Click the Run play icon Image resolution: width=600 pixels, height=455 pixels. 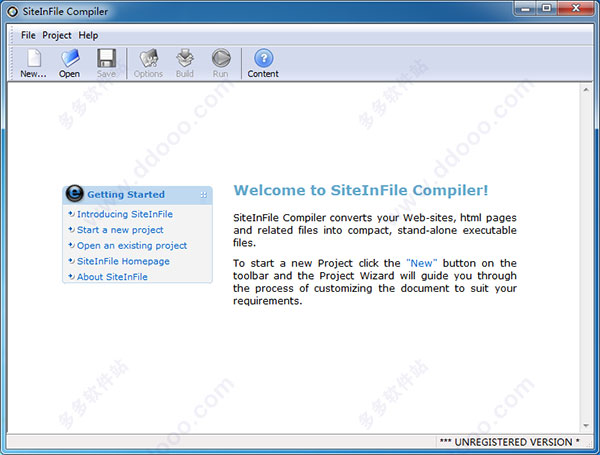point(221,59)
